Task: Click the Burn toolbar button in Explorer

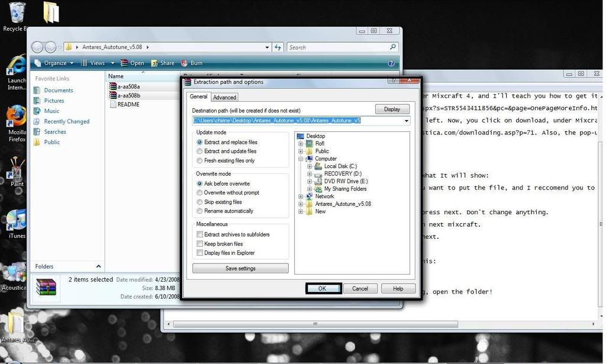Action: 192,63
